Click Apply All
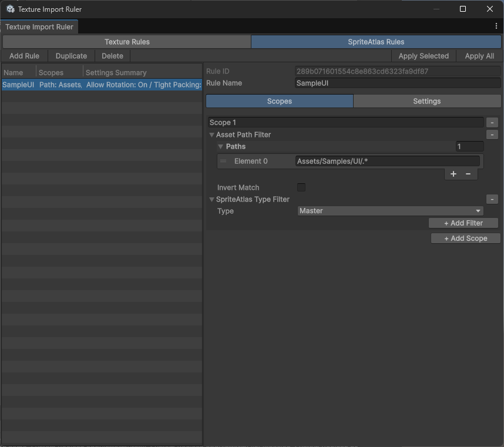 point(479,56)
